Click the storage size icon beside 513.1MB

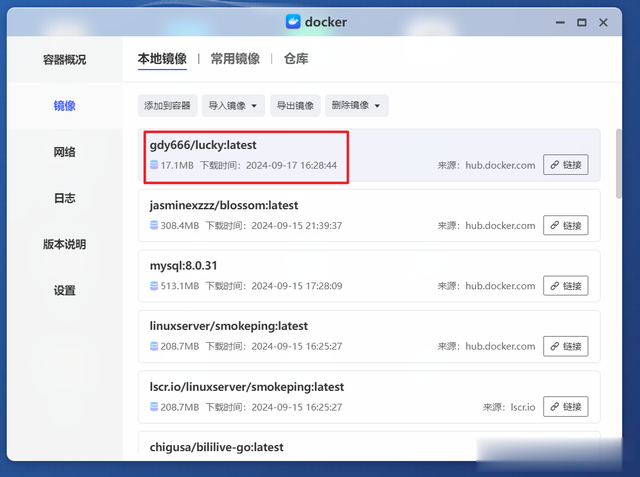point(154,286)
